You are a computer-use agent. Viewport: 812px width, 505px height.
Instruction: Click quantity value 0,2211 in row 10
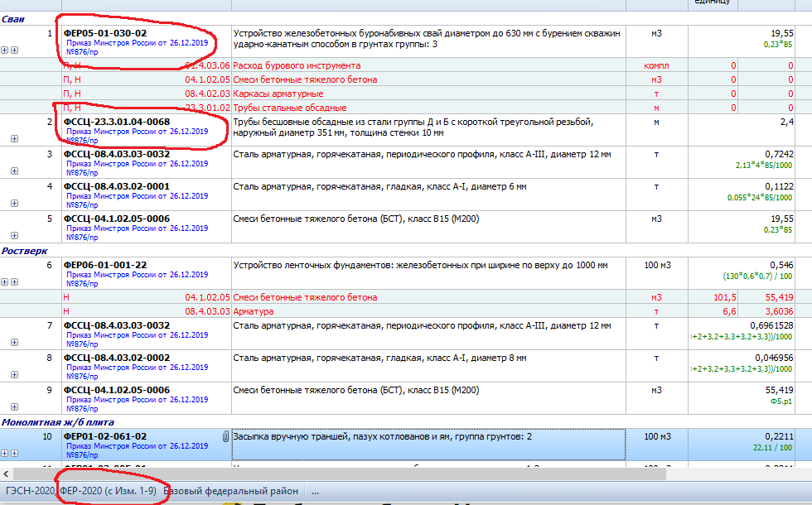point(779,436)
